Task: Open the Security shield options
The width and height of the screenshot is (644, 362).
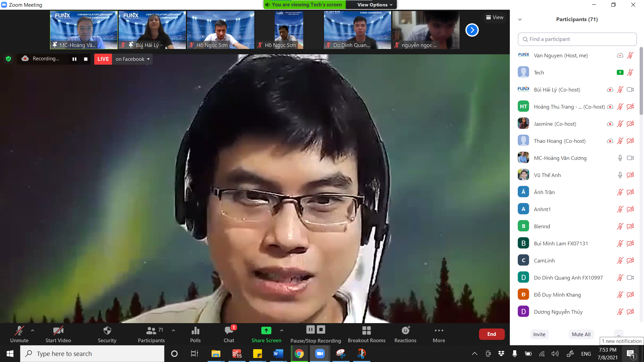Action: click(107, 334)
